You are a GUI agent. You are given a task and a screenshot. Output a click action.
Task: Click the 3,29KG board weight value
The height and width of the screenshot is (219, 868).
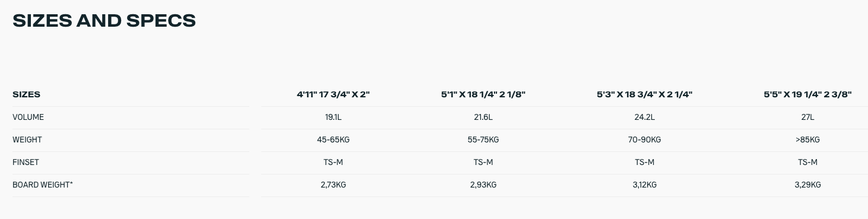(807, 185)
